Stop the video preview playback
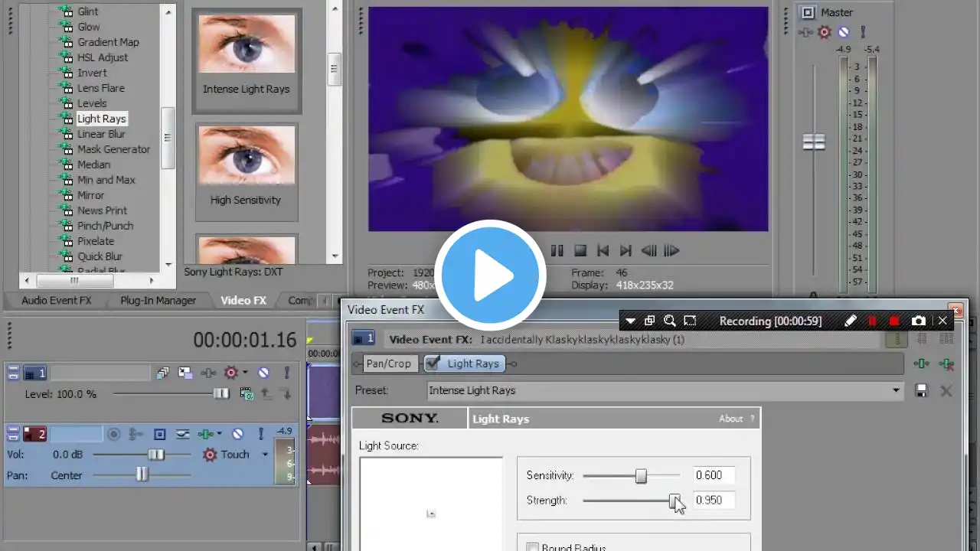This screenshot has height=551, width=980. (x=580, y=250)
